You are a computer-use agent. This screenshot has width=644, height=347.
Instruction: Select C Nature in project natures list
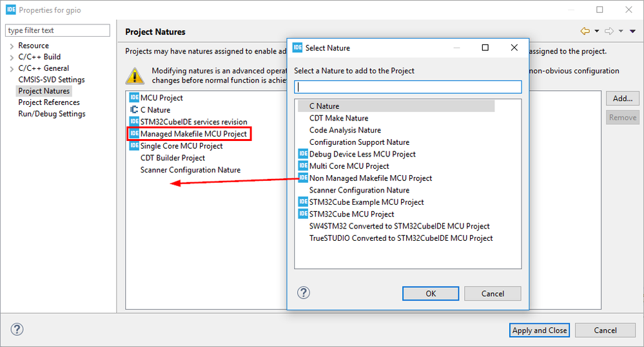coord(155,109)
